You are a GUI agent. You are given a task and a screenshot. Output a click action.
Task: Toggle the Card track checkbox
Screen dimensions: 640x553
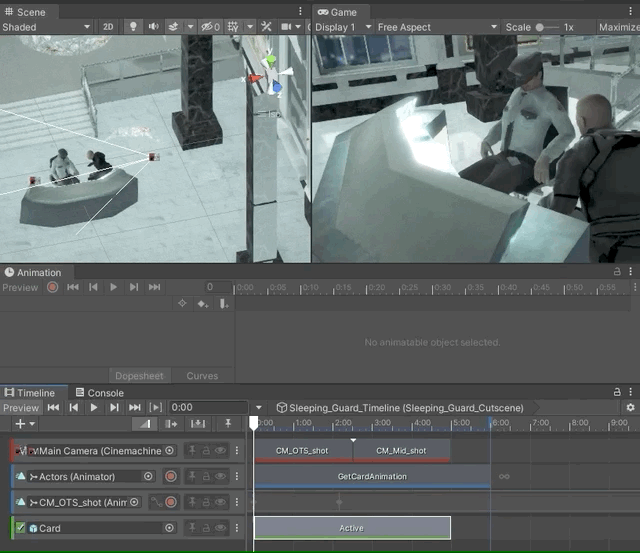pyautogui.click(x=20, y=528)
